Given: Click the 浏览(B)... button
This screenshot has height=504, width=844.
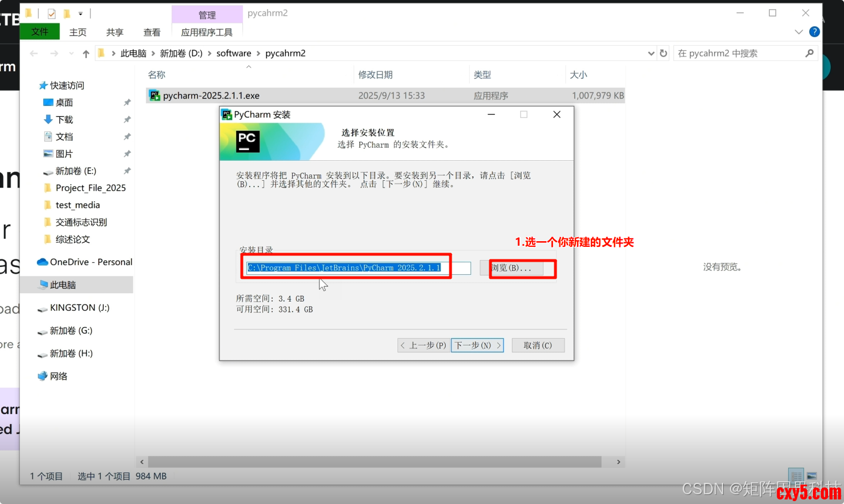Looking at the screenshot, I should (x=512, y=268).
